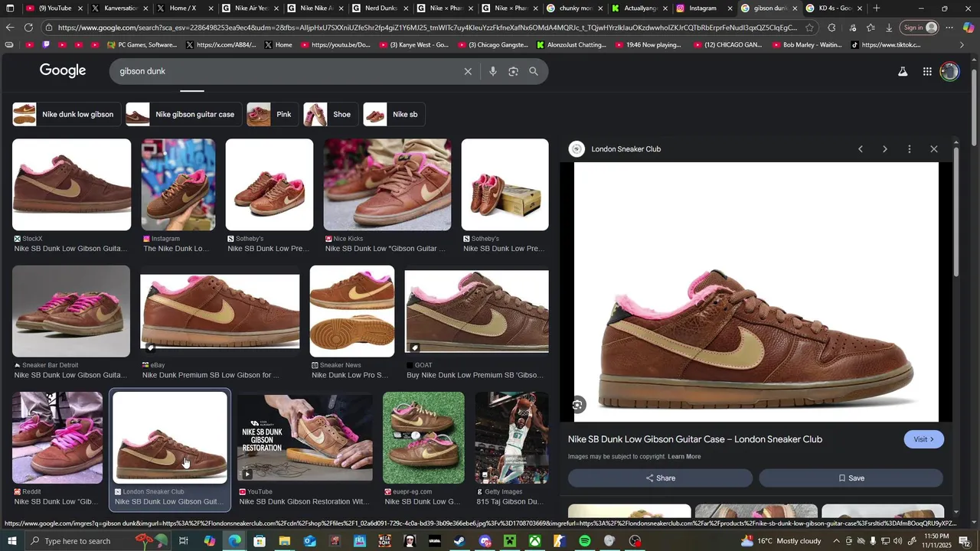This screenshot has height=551, width=980.
Task: Switch to the Home / X tab
Action: 185,8
